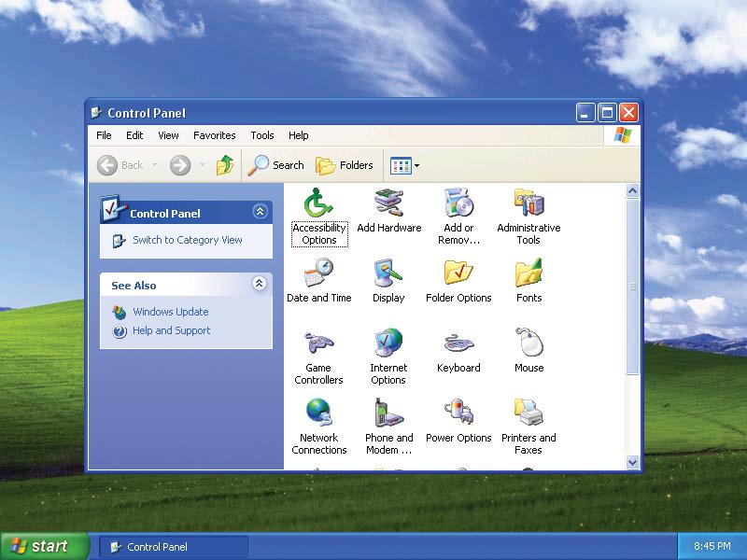Open the Edit menu

[134, 135]
